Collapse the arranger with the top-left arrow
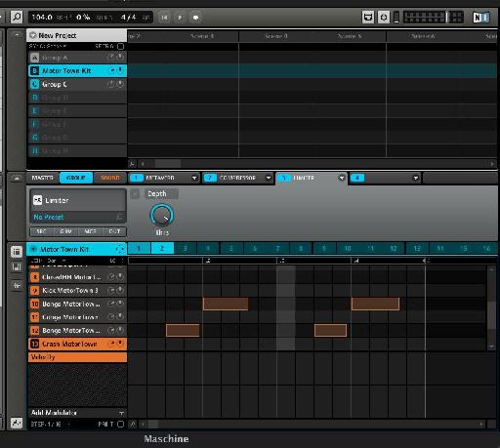Viewport: 500px width, 448px height. (17, 34)
